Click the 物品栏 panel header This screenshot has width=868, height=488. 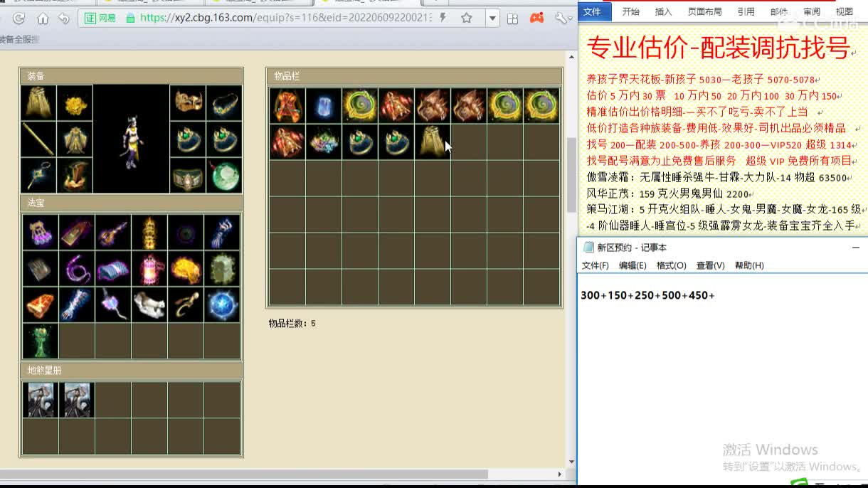415,76
